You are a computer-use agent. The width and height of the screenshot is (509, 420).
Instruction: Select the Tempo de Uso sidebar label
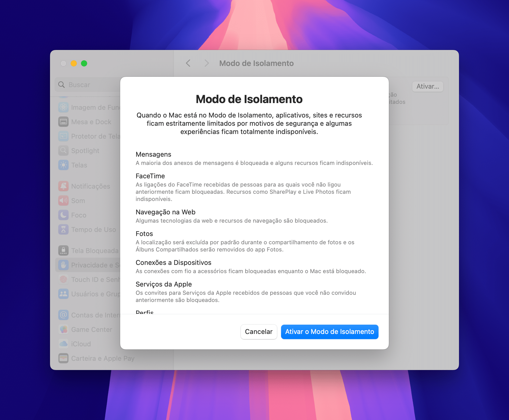point(94,230)
